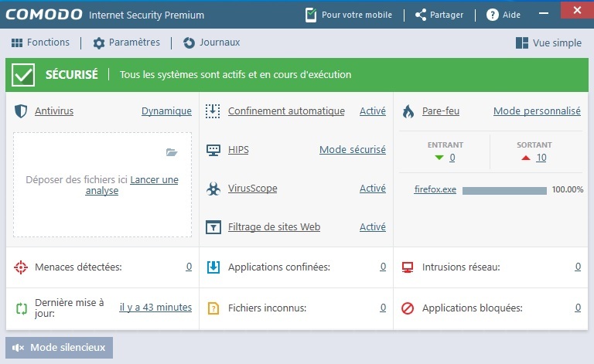The width and height of the screenshot is (594, 364).
Task: Click the Mode silencieux button
Action: (x=60, y=348)
